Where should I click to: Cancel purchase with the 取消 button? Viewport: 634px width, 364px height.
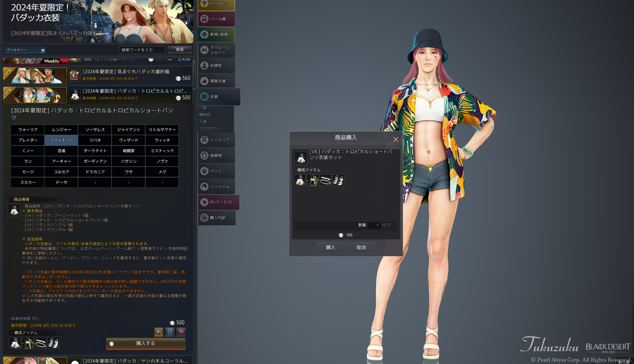click(x=361, y=248)
